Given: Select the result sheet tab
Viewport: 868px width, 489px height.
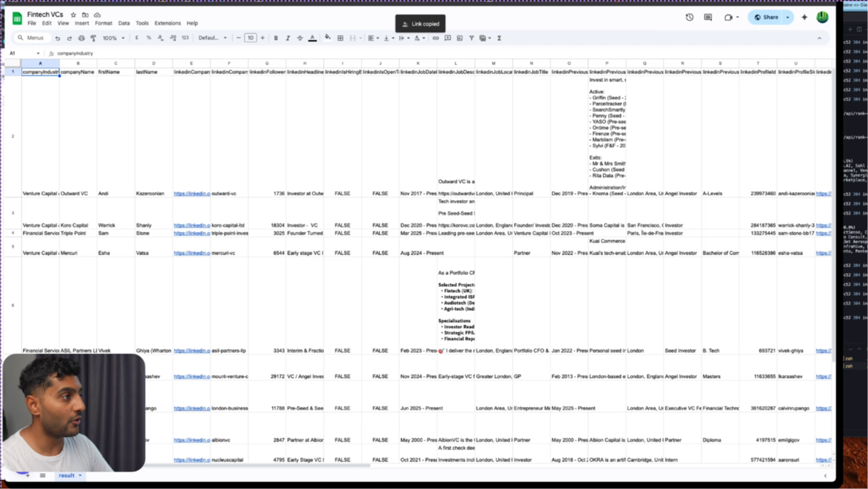Looking at the screenshot, I should coord(70,476).
